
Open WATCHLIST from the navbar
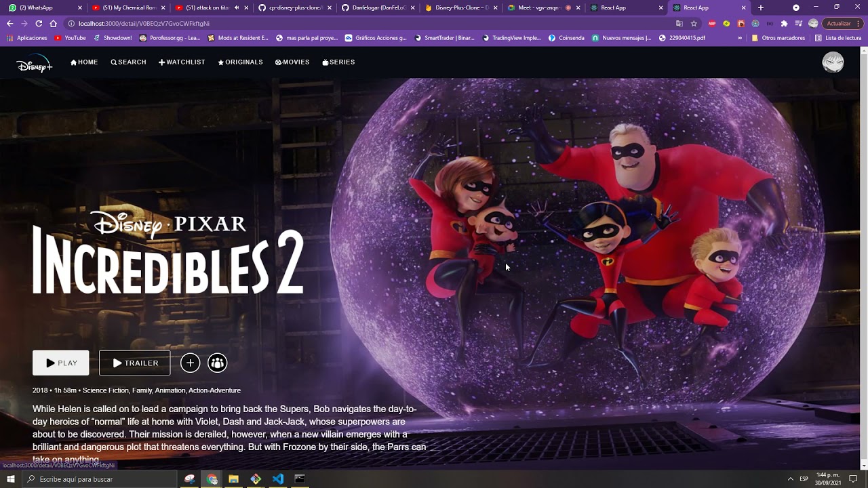[182, 62]
